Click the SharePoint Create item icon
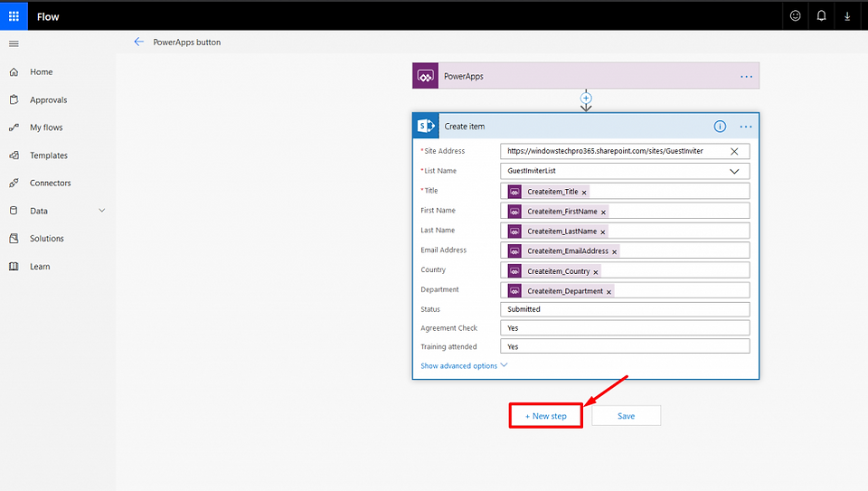The width and height of the screenshot is (868, 491). pyautogui.click(x=426, y=127)
